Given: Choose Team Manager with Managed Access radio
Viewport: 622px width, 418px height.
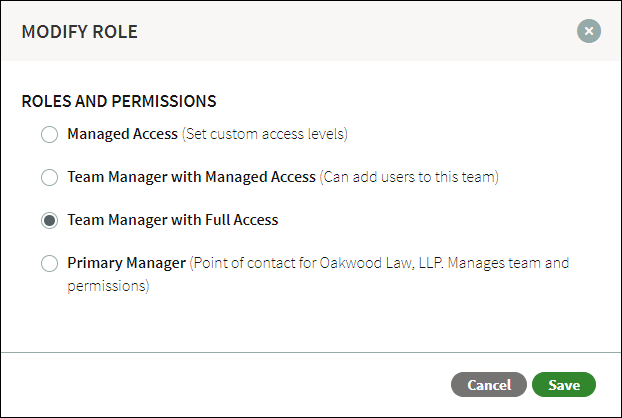Looking at the screenshot, I should (x=50, y=177).
